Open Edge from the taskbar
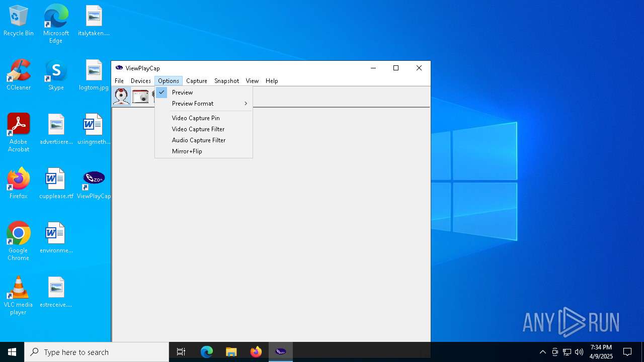 click(207, 352)
